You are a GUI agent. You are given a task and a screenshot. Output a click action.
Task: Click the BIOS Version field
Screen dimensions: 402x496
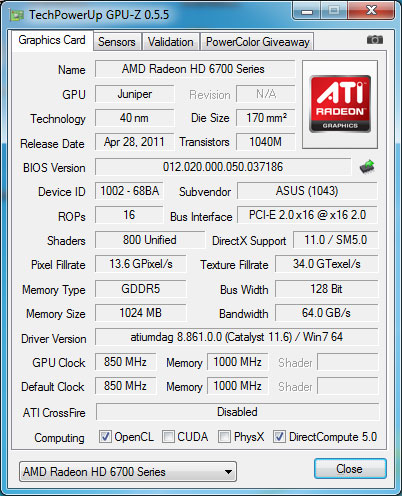[223, 167]
